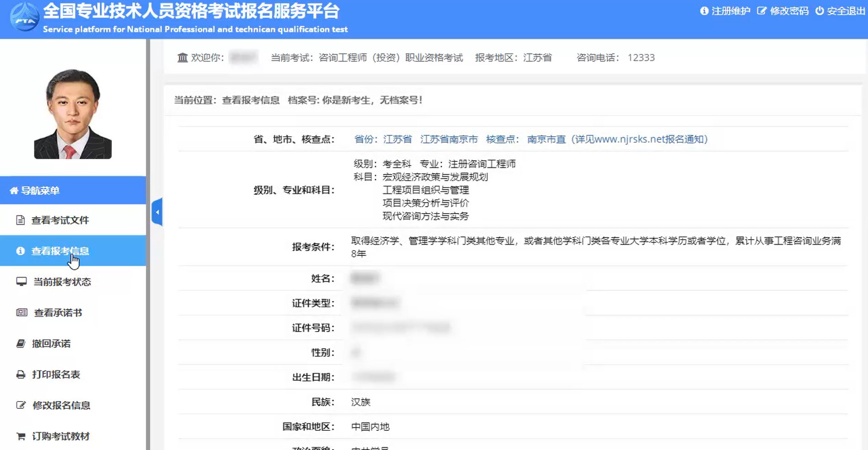Click the shopping cart icon beside 订购考试教材
The image size is (868, 450).
pos(21,436)
